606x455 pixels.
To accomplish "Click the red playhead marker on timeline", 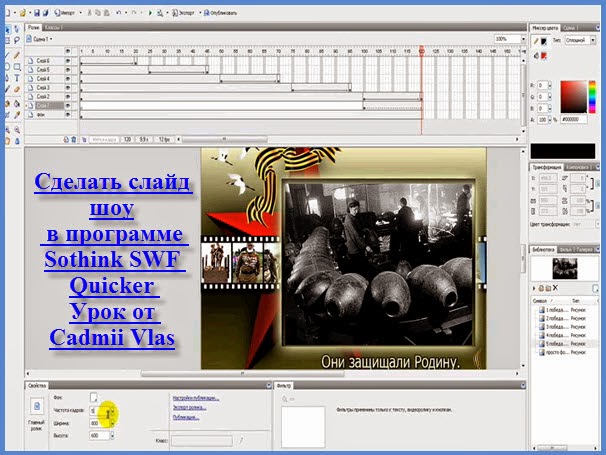I will coord(422,51).
